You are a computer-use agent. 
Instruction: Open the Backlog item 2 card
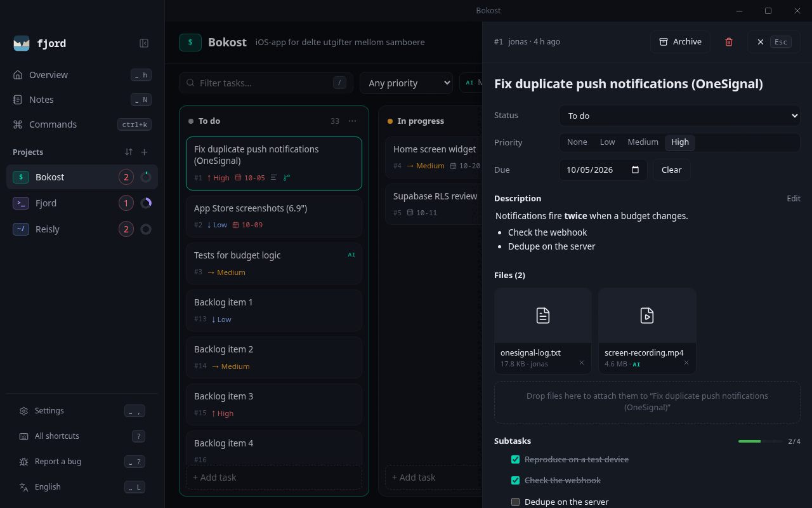[274, 358]
